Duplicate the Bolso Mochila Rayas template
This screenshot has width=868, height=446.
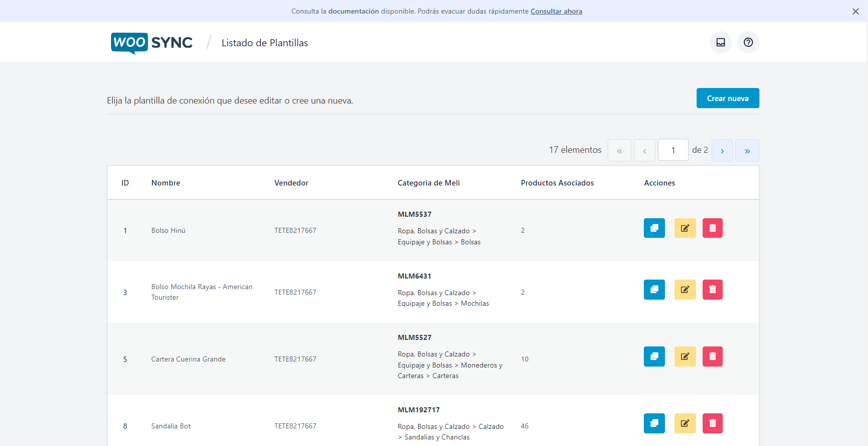pos(654,290)
